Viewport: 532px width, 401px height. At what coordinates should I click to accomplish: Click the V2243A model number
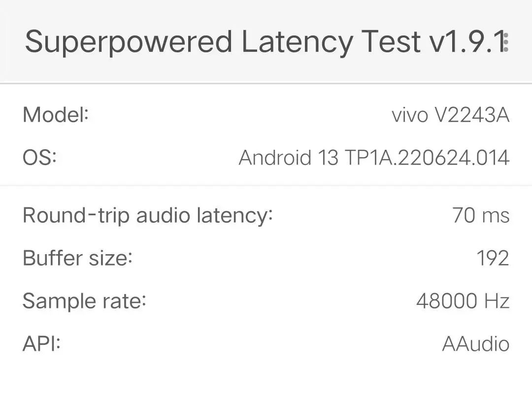(472, 115)
